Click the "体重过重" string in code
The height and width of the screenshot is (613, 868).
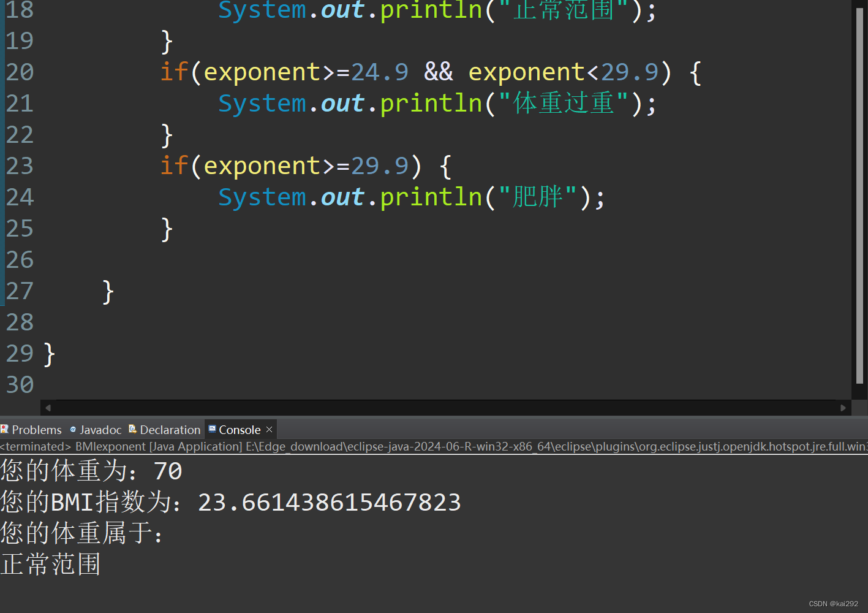click(564, 103)
